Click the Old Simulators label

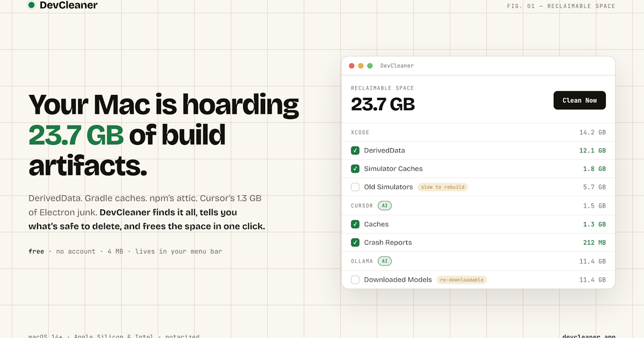(389, 187)
